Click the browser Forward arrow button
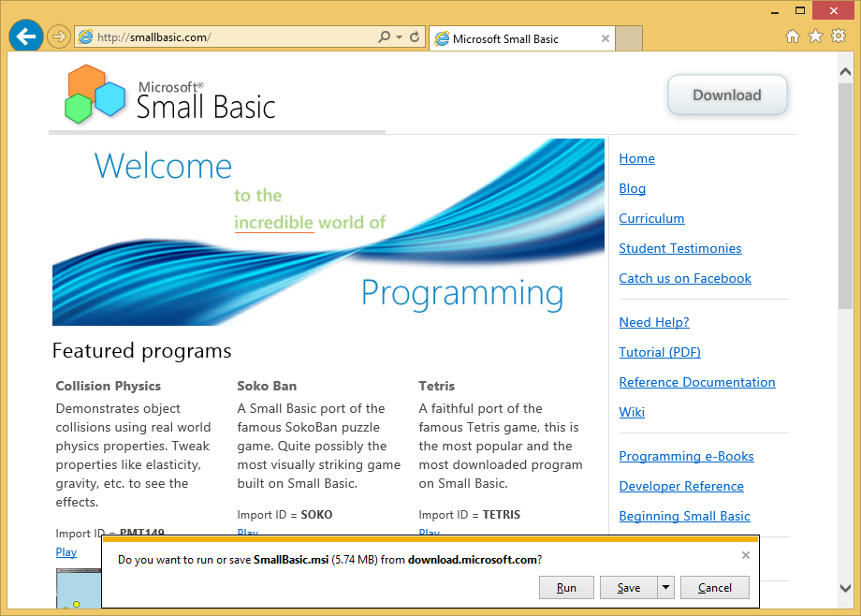The width and height of the screenshot is (861, 616). [58, 37]
